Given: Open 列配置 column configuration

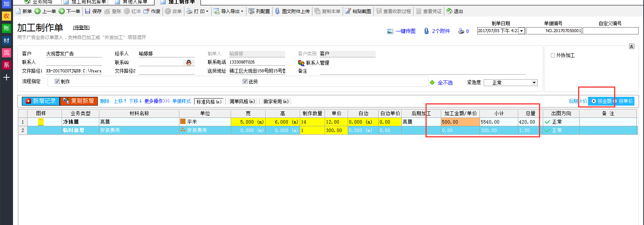Looking at the screenshot, I should click(x=251, y=11).
